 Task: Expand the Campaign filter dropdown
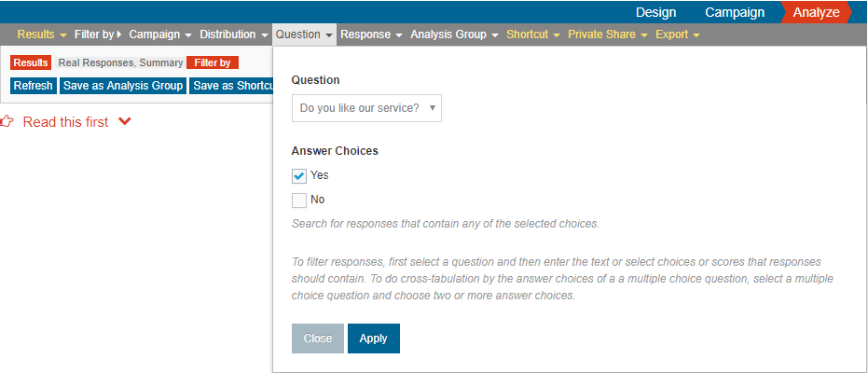point(160,35)
